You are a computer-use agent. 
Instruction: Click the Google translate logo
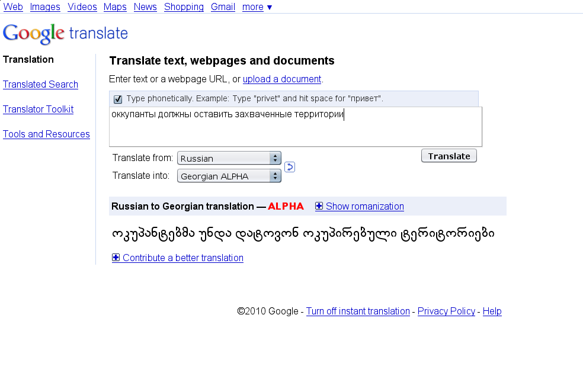coord(65,34)
